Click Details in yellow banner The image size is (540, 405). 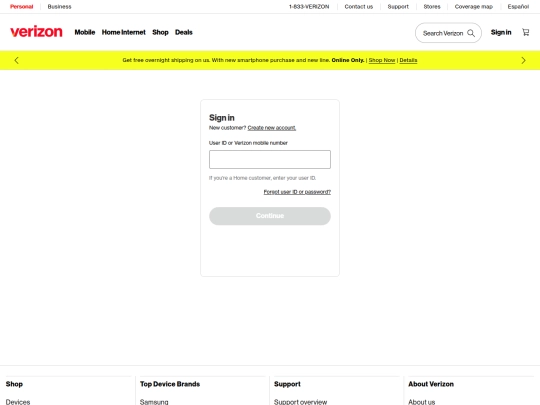pos(408,60)
